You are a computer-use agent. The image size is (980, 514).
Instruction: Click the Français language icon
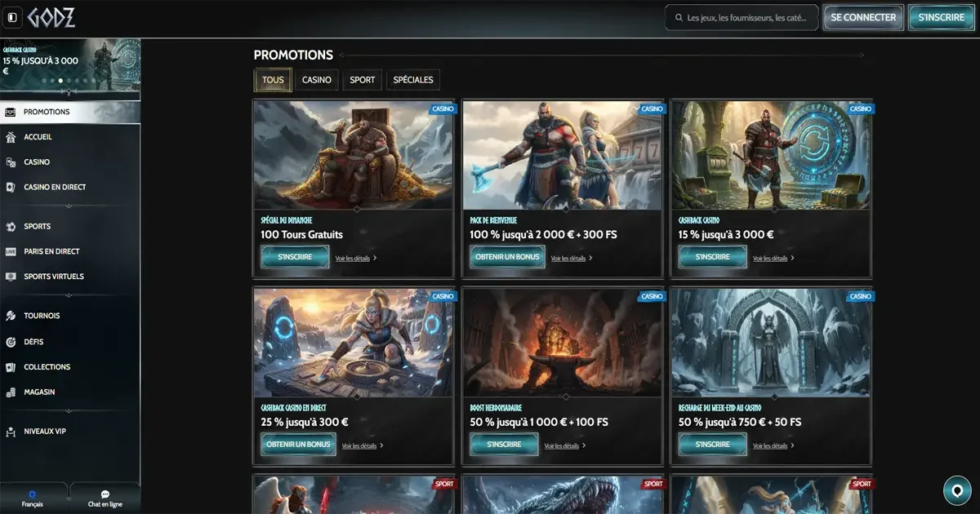[33, 494]
